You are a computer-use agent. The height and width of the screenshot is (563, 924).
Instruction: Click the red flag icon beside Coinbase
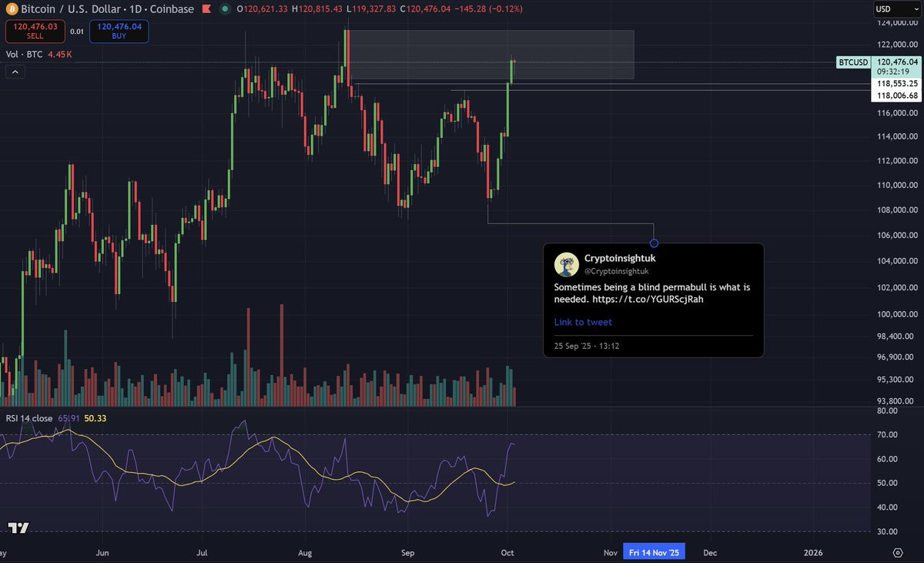point(206,9)
